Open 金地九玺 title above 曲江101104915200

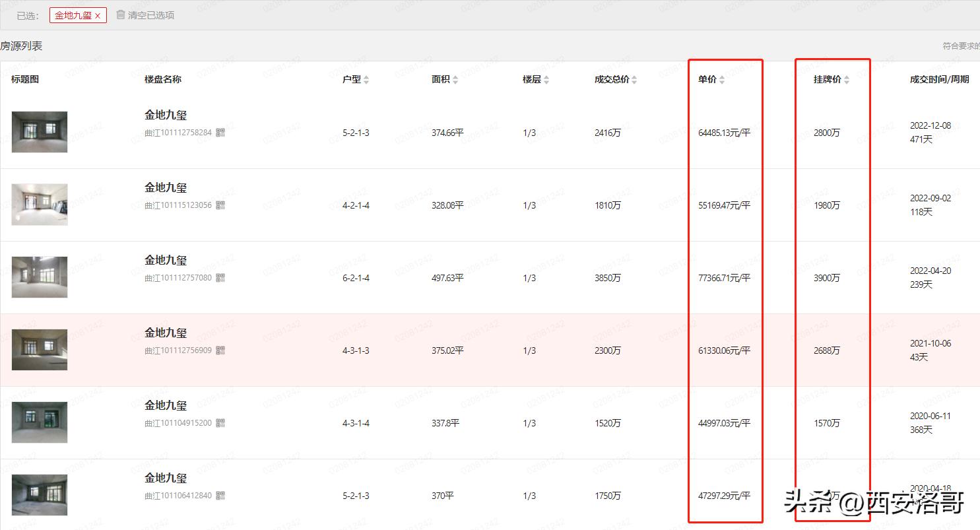tap(166, 405)
